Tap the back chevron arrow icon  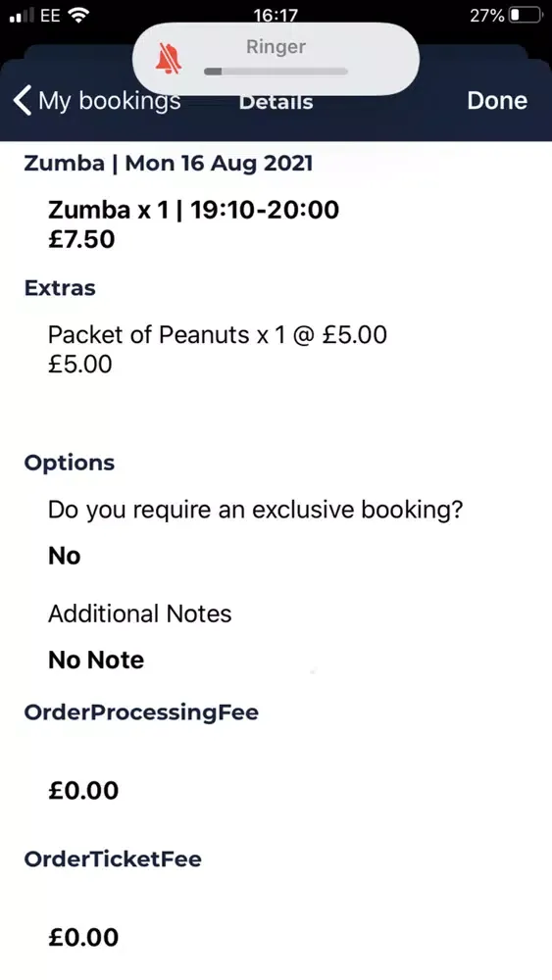[23, 101]
